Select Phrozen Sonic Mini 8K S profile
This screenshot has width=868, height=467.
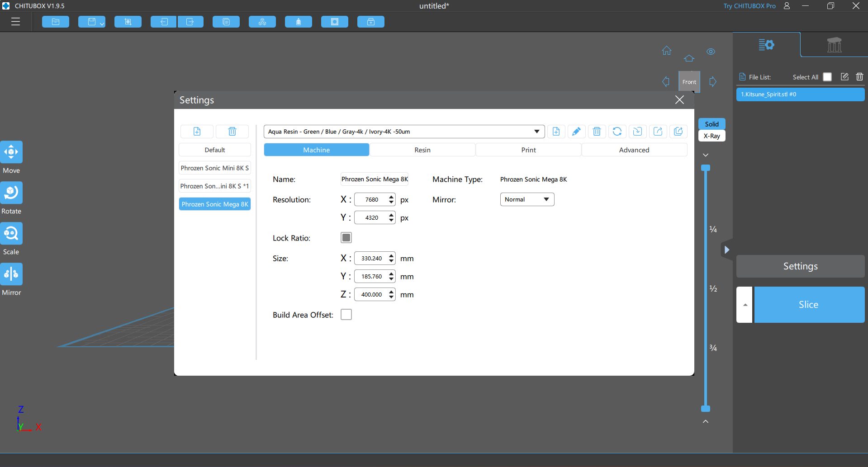(x=215, y=168)
